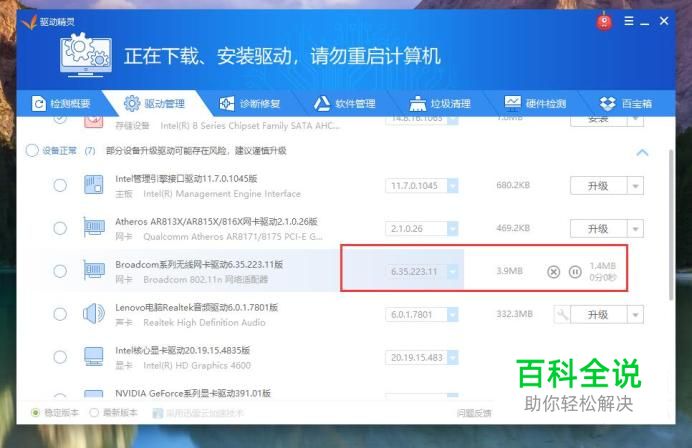The height and width of the screenshot is (448, 692).
Task: Click the Intel management engine motherboard icon
Action: pos(94,185)
